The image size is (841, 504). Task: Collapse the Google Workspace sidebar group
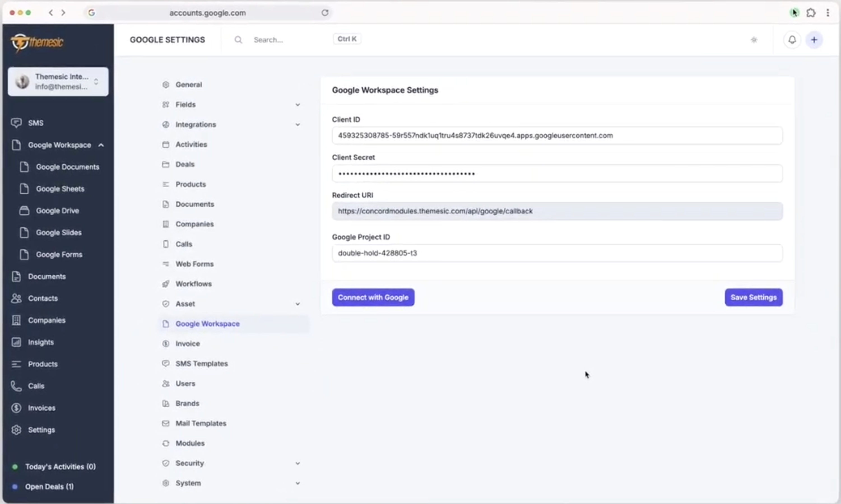[x=101, y=145]
